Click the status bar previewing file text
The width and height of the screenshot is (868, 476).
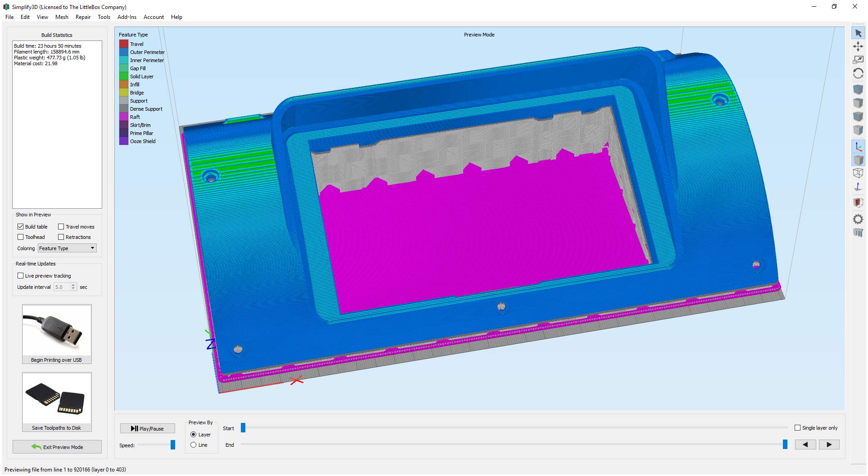[65, 470]
